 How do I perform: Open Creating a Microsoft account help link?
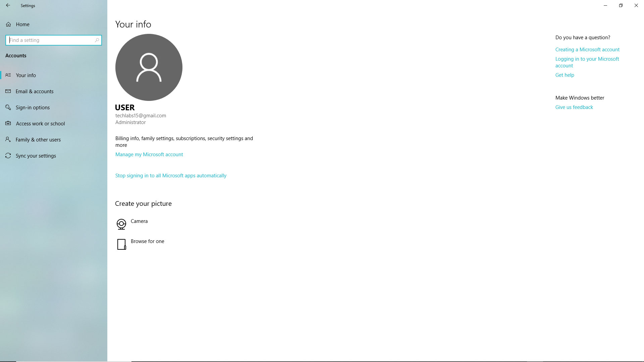point(587,50)
